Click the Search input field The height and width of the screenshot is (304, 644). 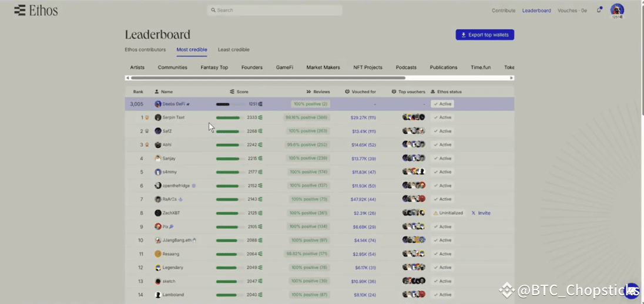(274, 10)
